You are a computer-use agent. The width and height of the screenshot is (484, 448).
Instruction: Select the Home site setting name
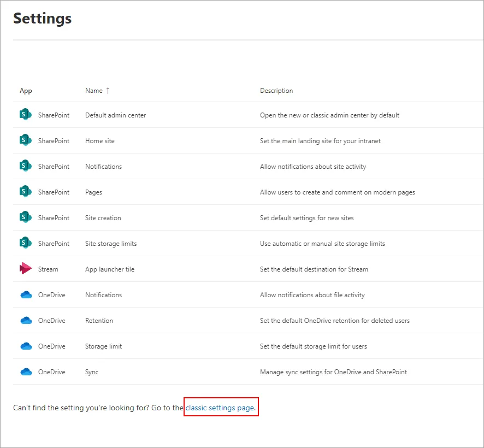coord(100,141)
